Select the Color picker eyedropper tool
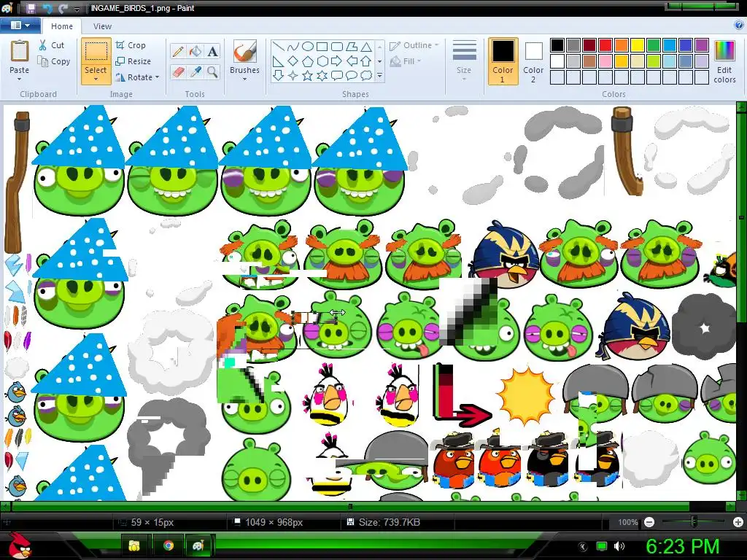 click(x=196, y=72)
